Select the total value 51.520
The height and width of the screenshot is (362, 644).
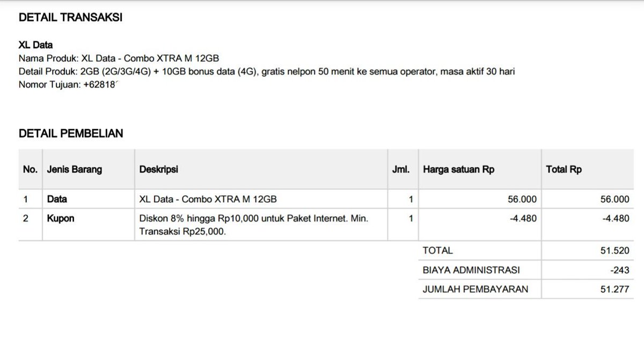tap(615, 250)
